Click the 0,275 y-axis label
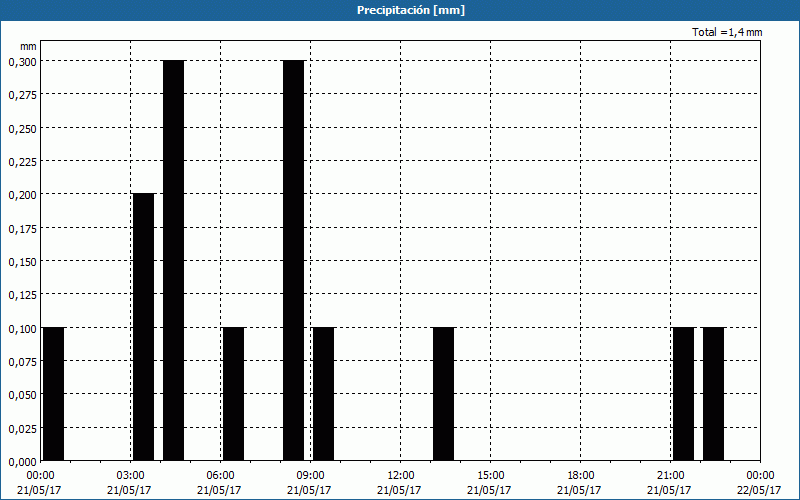 (22, 95)
